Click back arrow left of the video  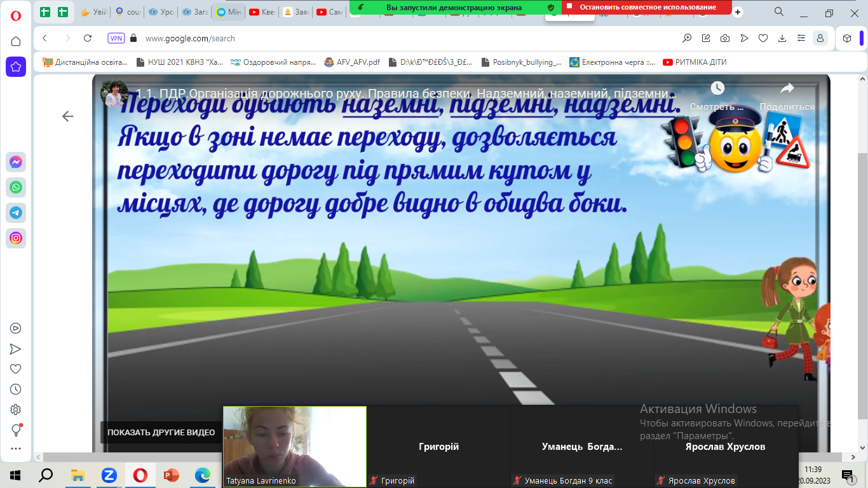pos(67,116)
